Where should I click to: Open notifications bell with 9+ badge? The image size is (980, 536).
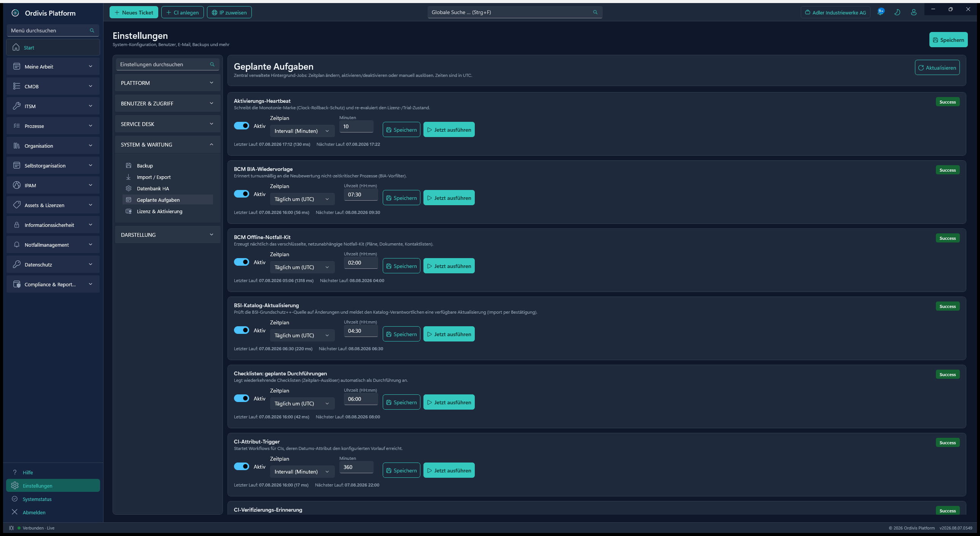pyautogui.click(x=881, y=12)
